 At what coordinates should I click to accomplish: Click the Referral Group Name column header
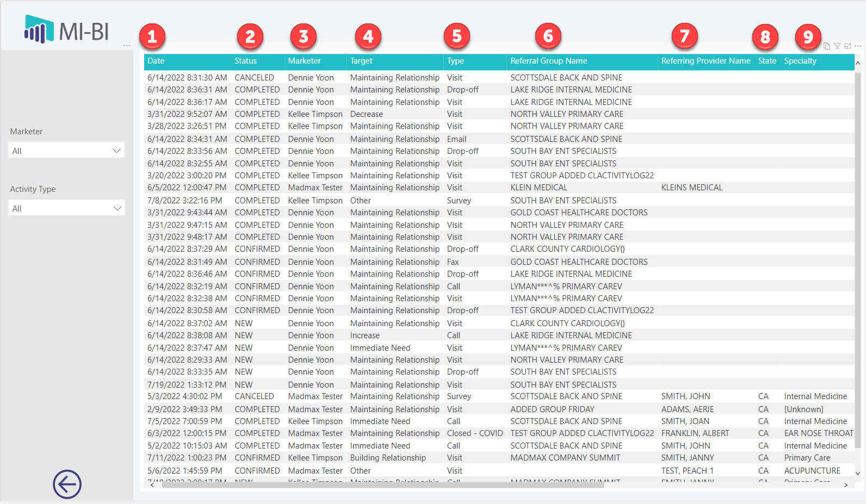point(548,61)
